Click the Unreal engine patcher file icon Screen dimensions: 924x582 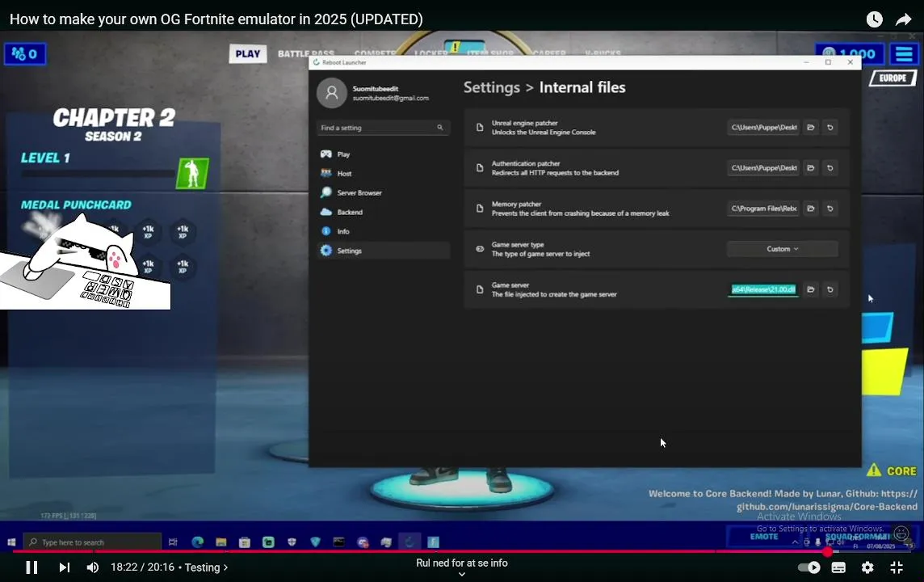tap(480, 128)
